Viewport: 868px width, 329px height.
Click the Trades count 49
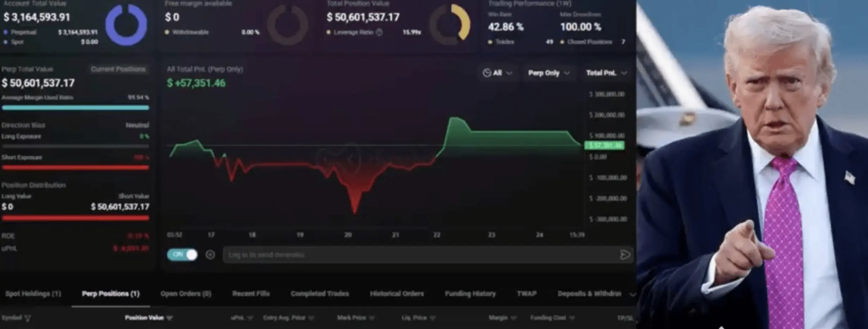tap(549, 42)
